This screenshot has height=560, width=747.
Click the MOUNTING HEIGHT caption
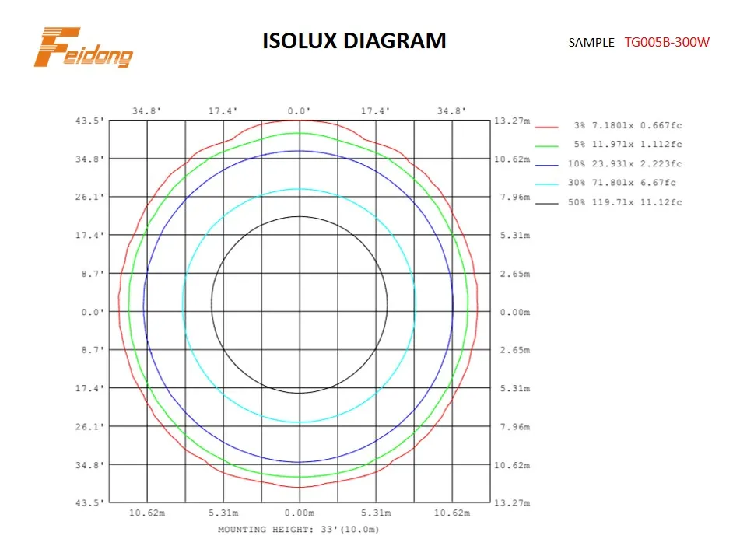(298, 530)
